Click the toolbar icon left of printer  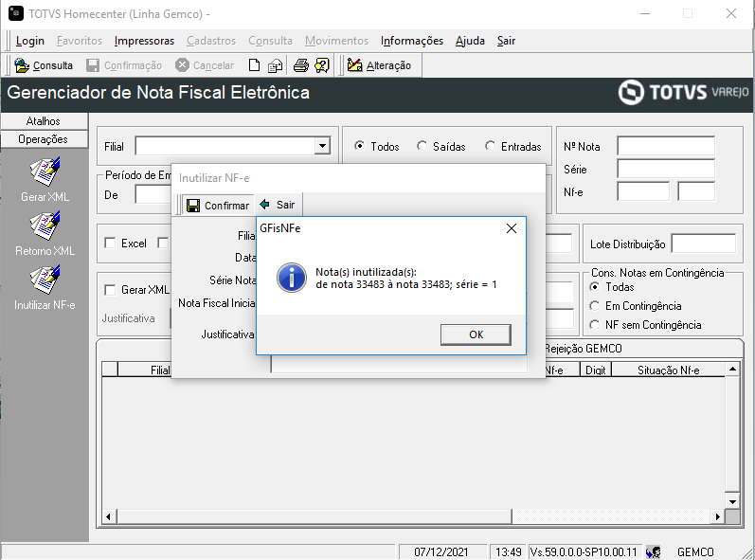point(275,65)
